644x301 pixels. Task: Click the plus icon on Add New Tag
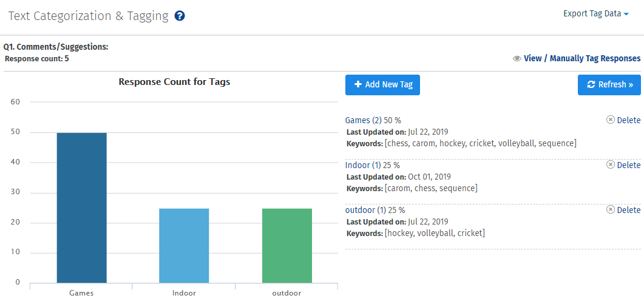tap(358, 85)
